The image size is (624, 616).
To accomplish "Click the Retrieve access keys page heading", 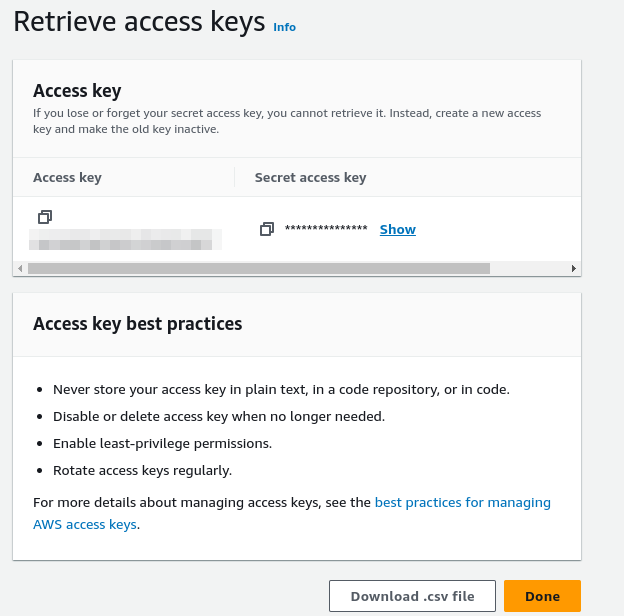I will click(139, 22).
